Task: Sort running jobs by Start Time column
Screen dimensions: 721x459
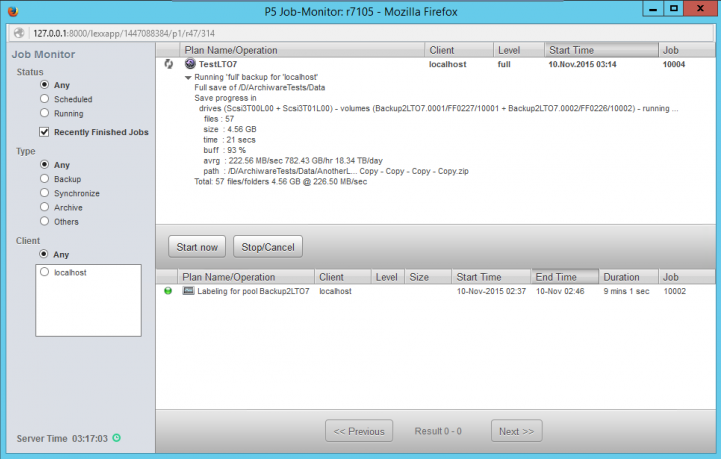Action: (600, 50)
